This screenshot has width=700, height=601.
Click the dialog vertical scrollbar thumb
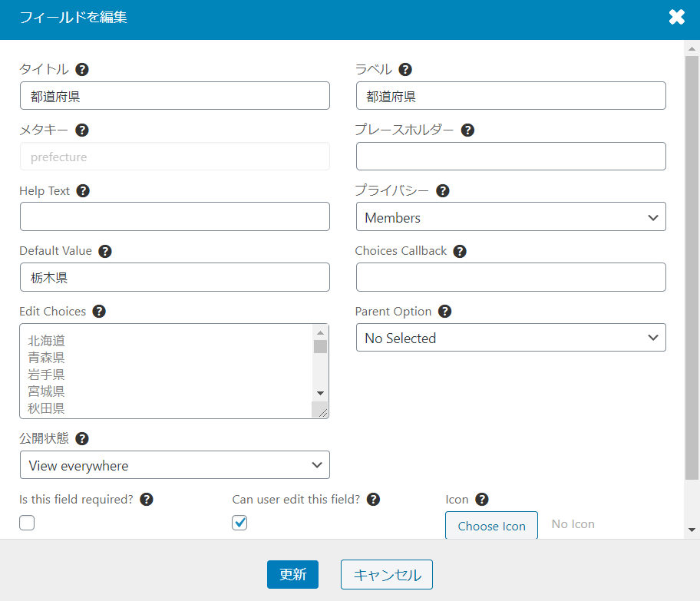(692, 268)
